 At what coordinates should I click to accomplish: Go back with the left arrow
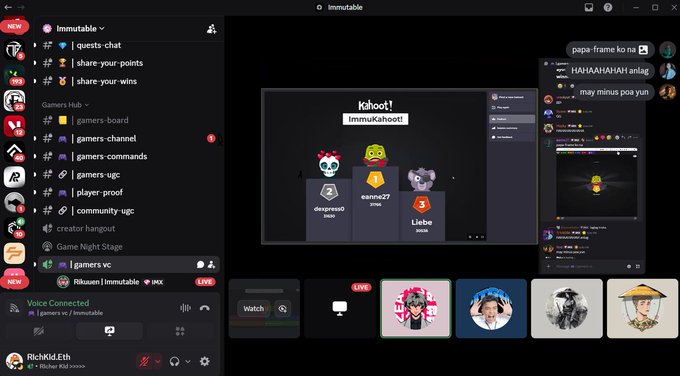tap(8, 7)
